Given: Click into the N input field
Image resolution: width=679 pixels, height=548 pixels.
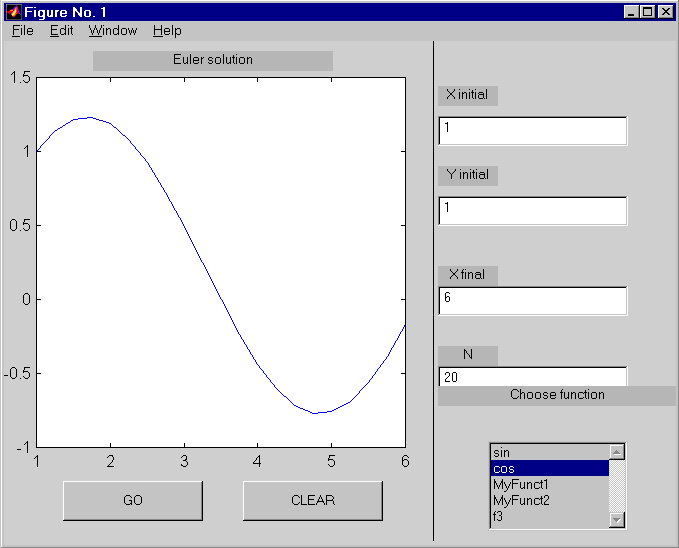Looking at the screenshot, I should point(533,377).
